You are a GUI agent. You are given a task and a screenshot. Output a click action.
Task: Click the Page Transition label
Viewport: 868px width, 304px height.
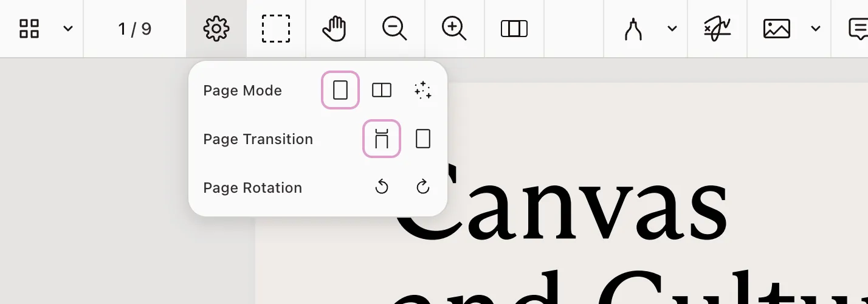[x=258, y=139]
